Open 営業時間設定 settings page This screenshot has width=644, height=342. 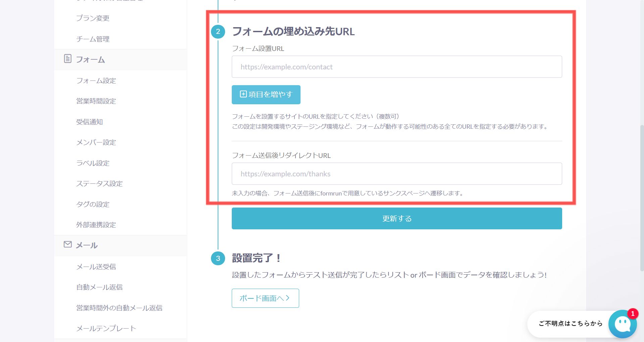pyautogui.click(x=96, y=101)
